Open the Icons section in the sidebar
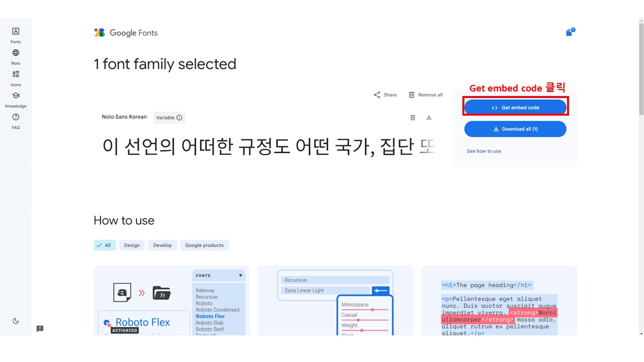Image resolution: width=644 pixels, height=362 pixels. (x=16, y=78)
